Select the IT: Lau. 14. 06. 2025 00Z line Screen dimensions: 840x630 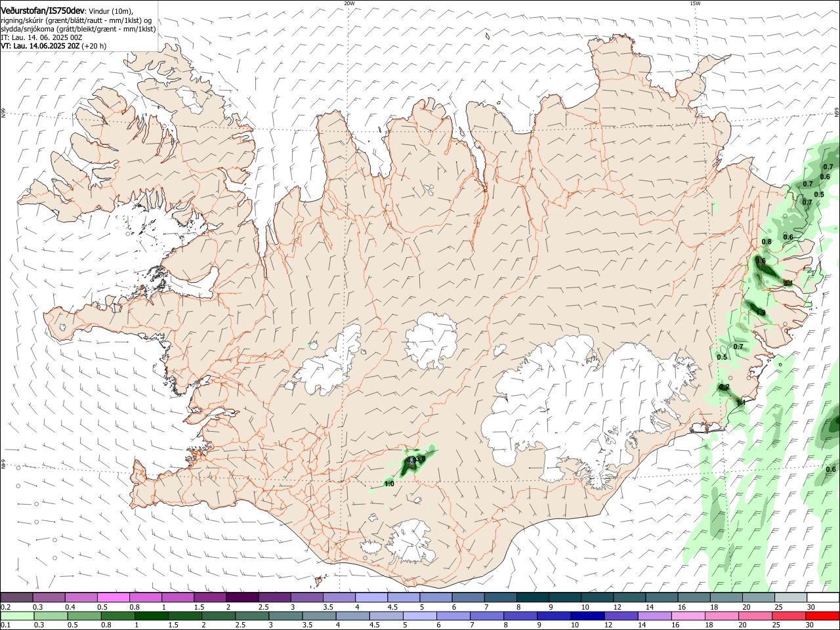(41, 37)
